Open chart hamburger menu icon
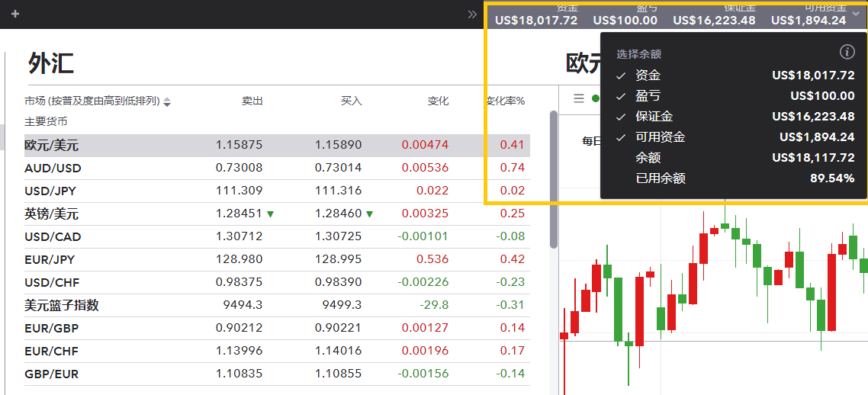The height and width of the screenshot is (395, 868). click(578, 98)
